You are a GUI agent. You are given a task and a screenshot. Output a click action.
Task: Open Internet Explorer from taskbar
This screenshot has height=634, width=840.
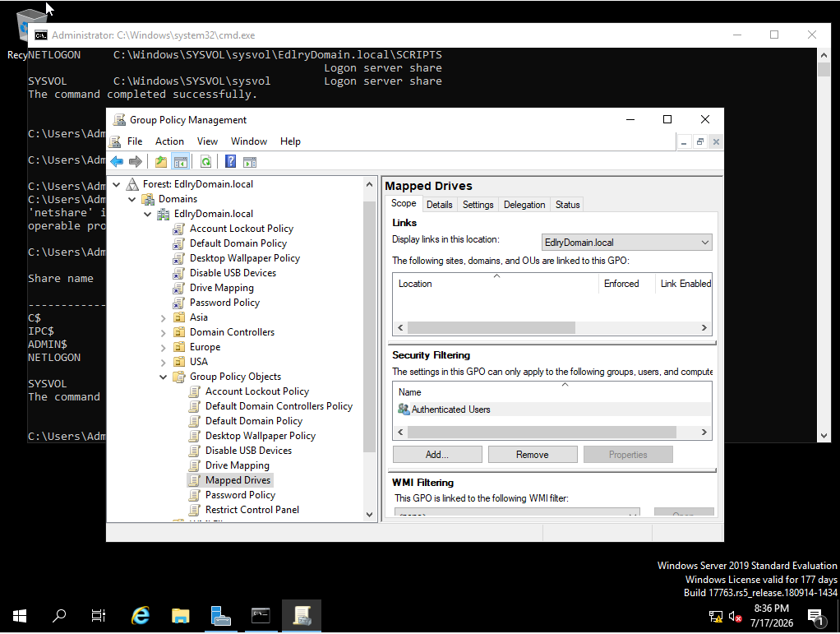coord(141,616)
